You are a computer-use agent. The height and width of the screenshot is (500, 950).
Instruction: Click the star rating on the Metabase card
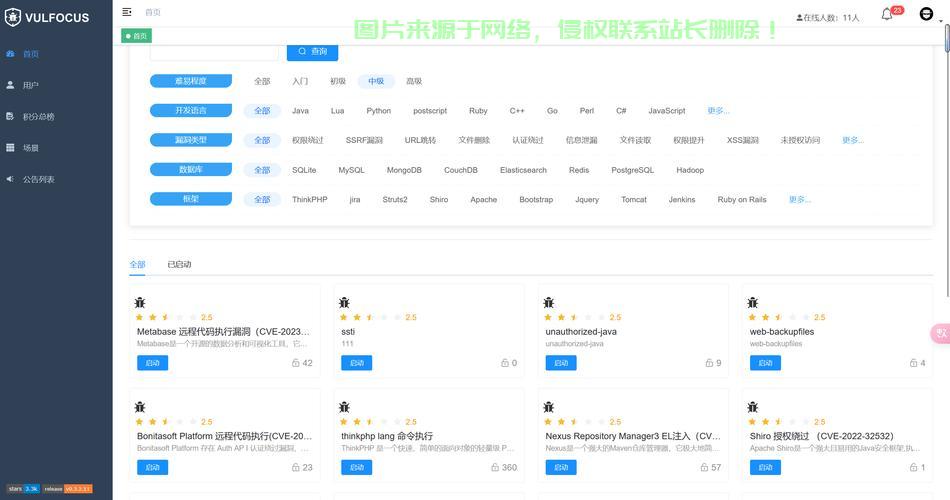click(166, 317)
